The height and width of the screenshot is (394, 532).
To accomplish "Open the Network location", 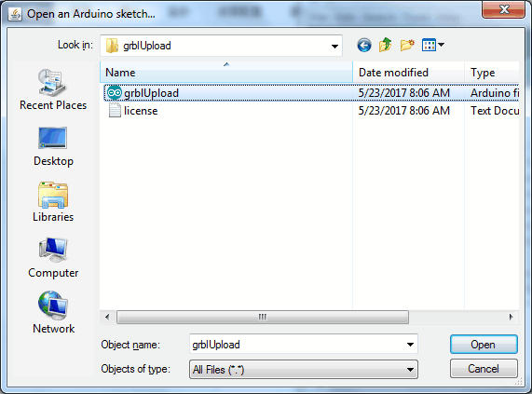I will tap(53, 313).
